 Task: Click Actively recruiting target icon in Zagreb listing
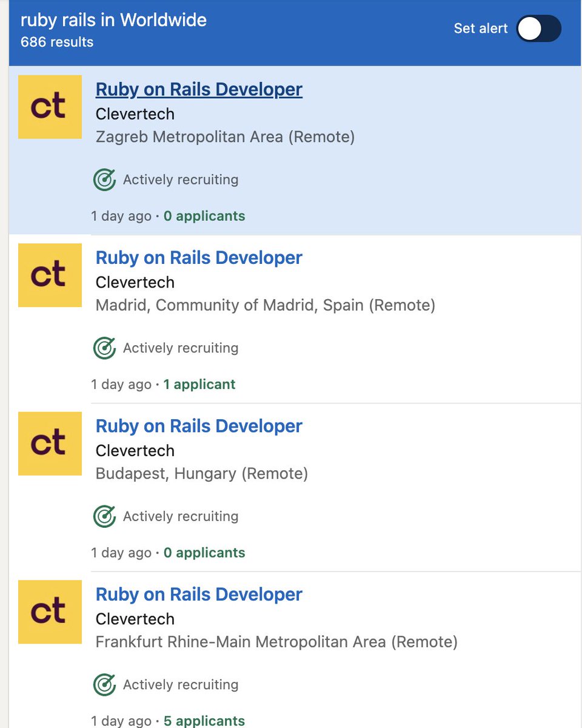(104, 180)
